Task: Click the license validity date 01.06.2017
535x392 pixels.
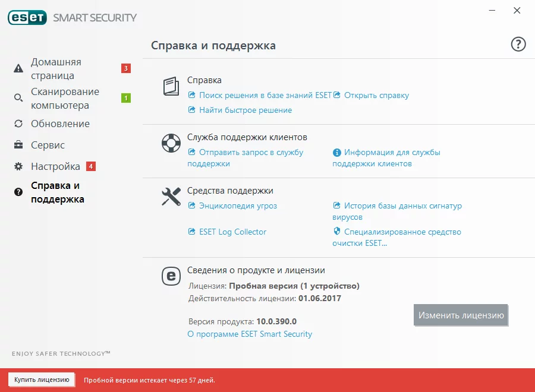Action: [320, 298]
